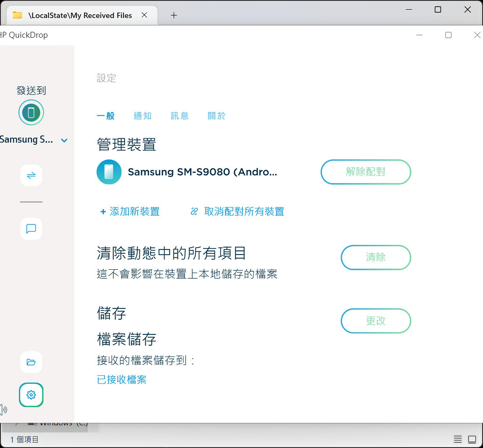Switch Explorer to large icons view
483x448 pixels.
[x=472, y=439]
